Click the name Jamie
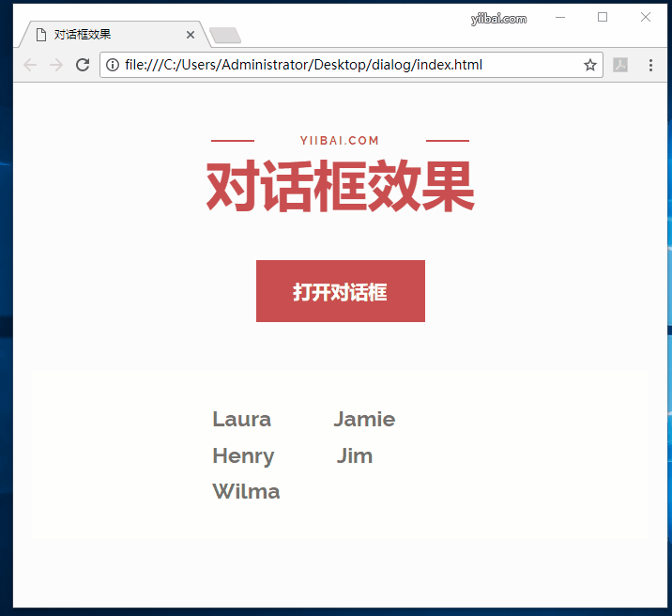This screenshot has width=672, height=616. [x=364, y=420]
